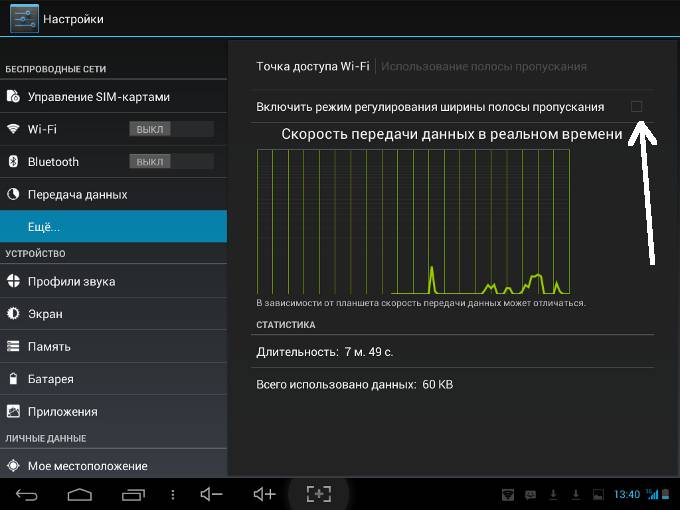Tap the volume up icon
Screen dimensions: 680x510
click(x=264, y=494)
